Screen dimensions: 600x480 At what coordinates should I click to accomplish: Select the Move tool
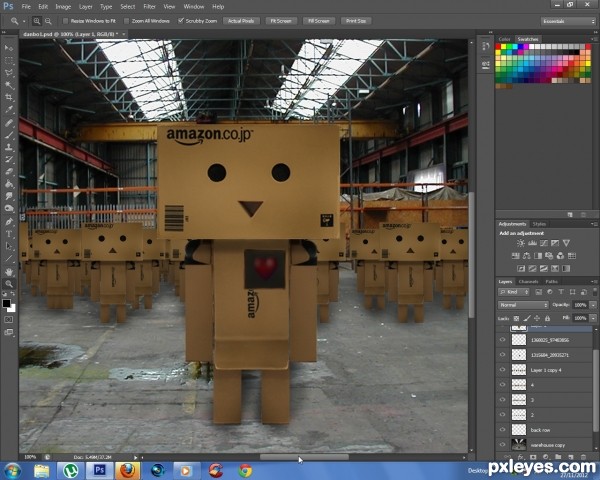8,47
